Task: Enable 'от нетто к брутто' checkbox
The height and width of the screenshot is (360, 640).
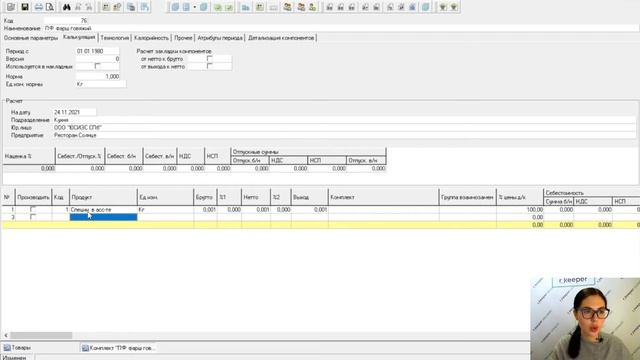Action: (x=209, y=58)
